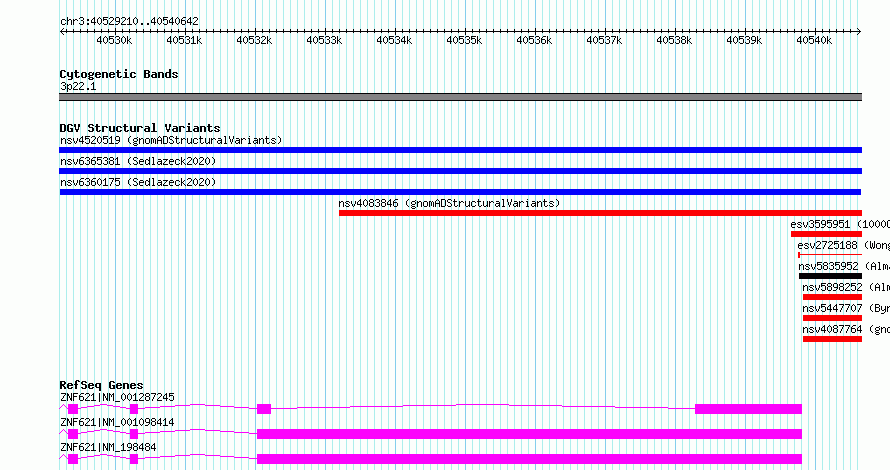Select the 3p22.1 band label
Viewport: 890px width, 470px height.
pos(78,87)
